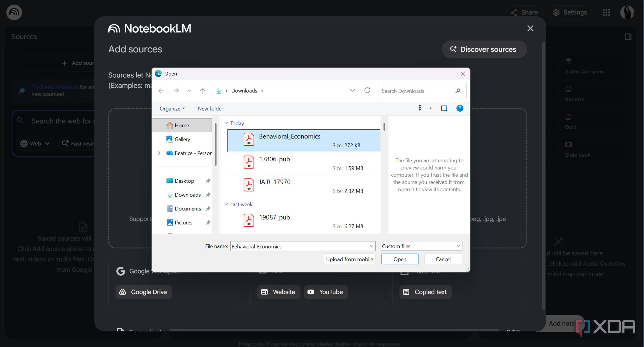
Task: Create a New folder
Action: 210,108
